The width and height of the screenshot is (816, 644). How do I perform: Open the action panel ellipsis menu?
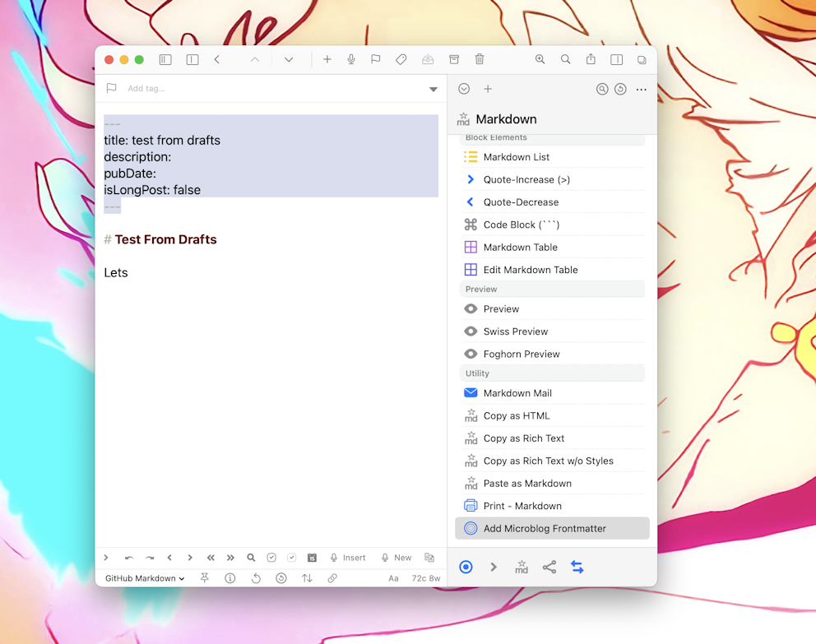[641, 90]
